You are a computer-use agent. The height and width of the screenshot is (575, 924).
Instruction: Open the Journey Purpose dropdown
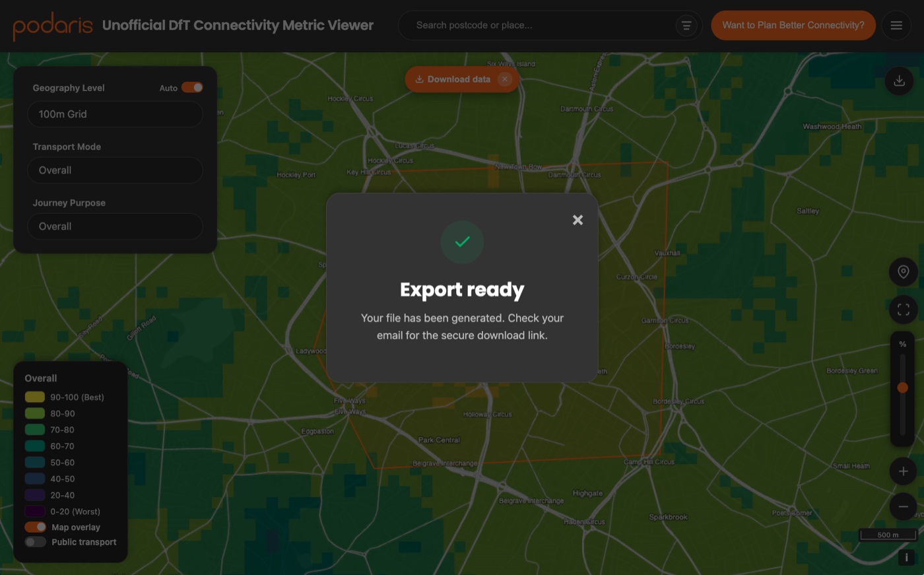point(115,226)
